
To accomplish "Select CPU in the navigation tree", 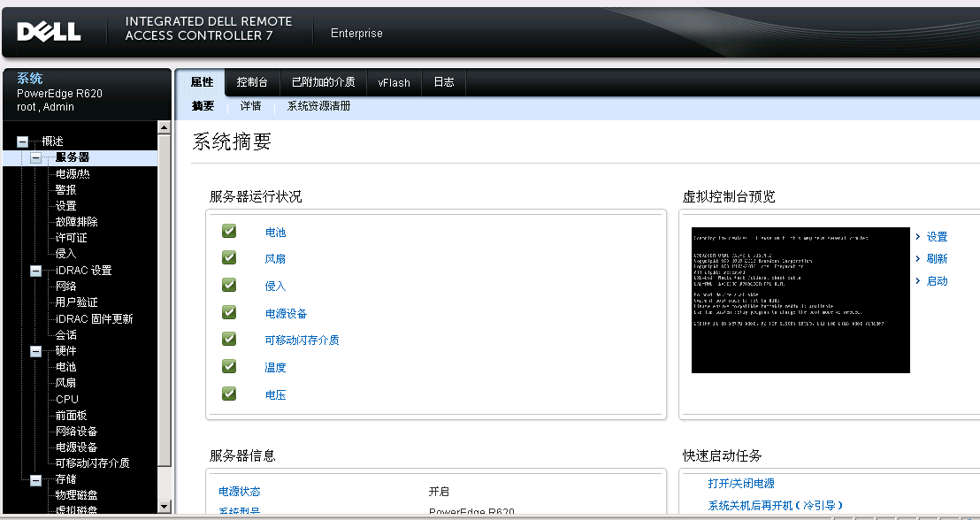I will (x=67, y=400).
